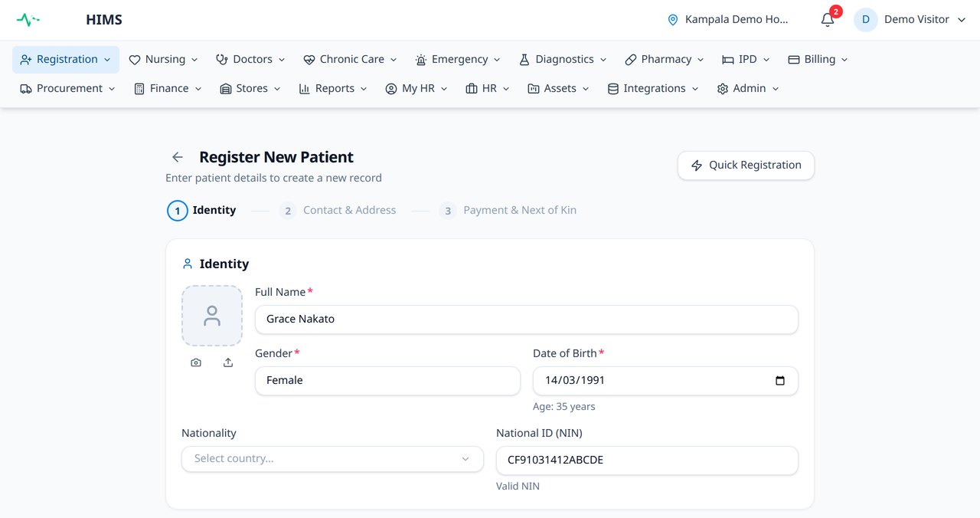Click the My HR person icon
The width and height of the screenshot is (980, 518).
pos(391,89)
